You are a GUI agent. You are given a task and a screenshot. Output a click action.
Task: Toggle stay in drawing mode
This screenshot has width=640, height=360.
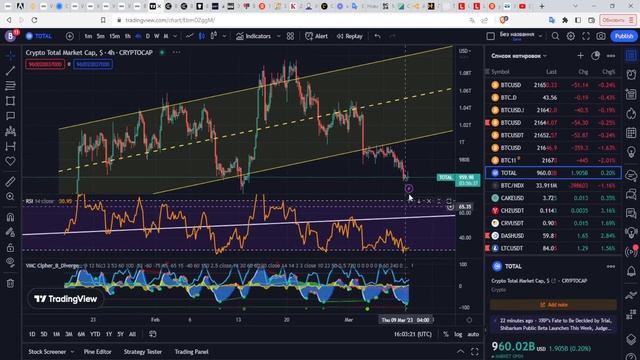[x=10, y=232]
